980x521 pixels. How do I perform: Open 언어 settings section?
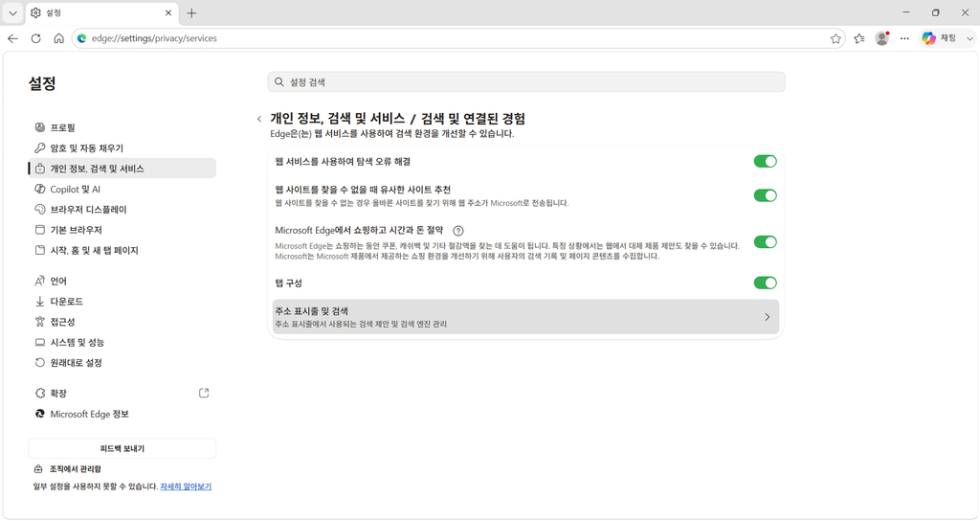point(122,281)
